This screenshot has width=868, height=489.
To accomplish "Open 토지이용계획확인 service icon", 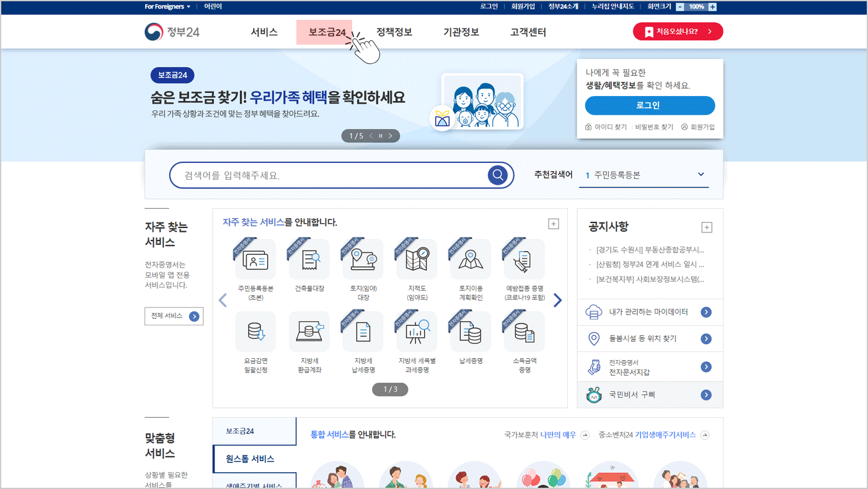I will (x=471, y=260).
